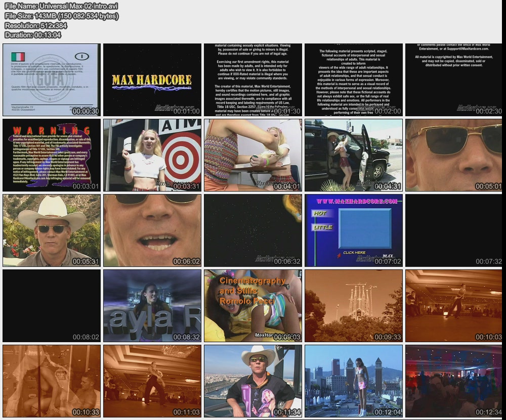Open the starfield frame at 00:06:32
The width and height of the screenshot is (506, 420).
click(x=252, y=230)
